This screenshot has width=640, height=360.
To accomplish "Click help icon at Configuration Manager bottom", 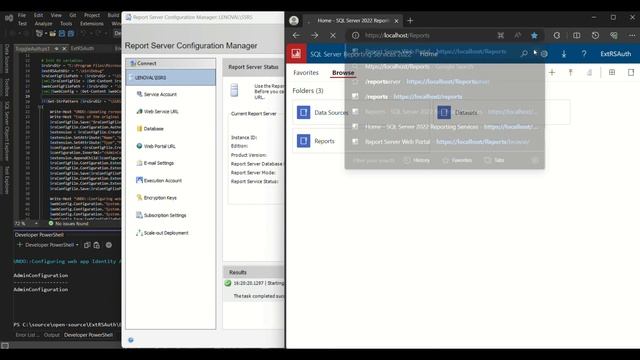I will point(131,340).
